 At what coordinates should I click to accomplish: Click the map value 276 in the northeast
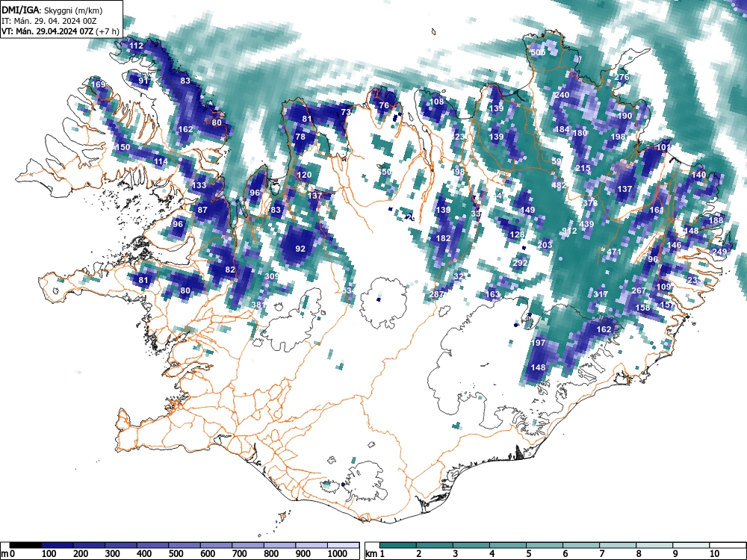click(622, 77)
